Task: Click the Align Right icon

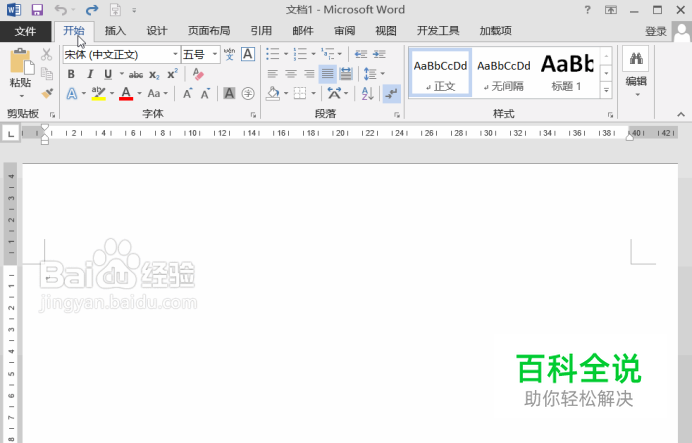Action: [309, 74]
